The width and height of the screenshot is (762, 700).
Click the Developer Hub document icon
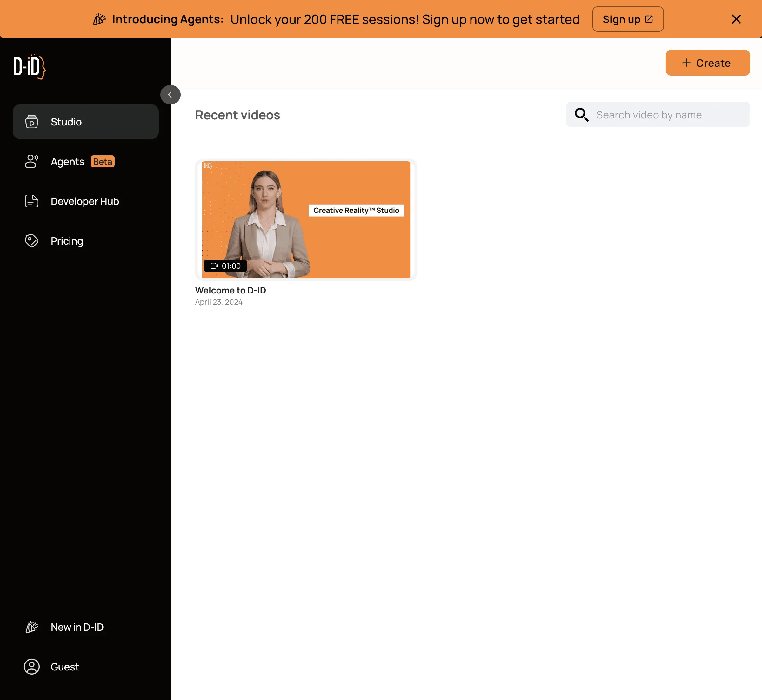point(32,201)
